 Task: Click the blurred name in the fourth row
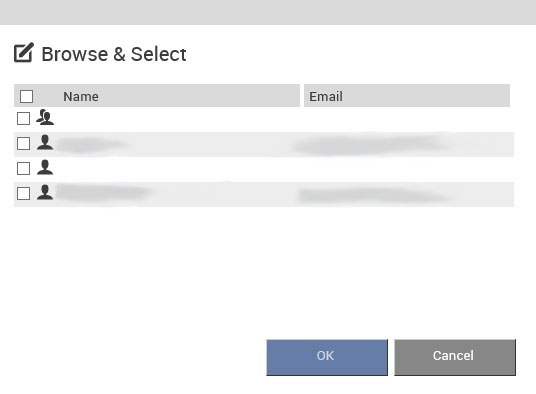tap(103, 192)
